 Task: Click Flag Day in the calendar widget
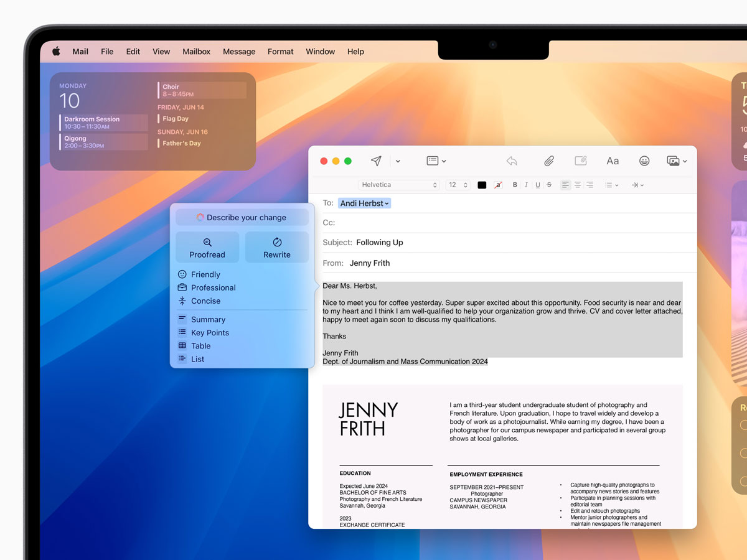tap(176, 118)
